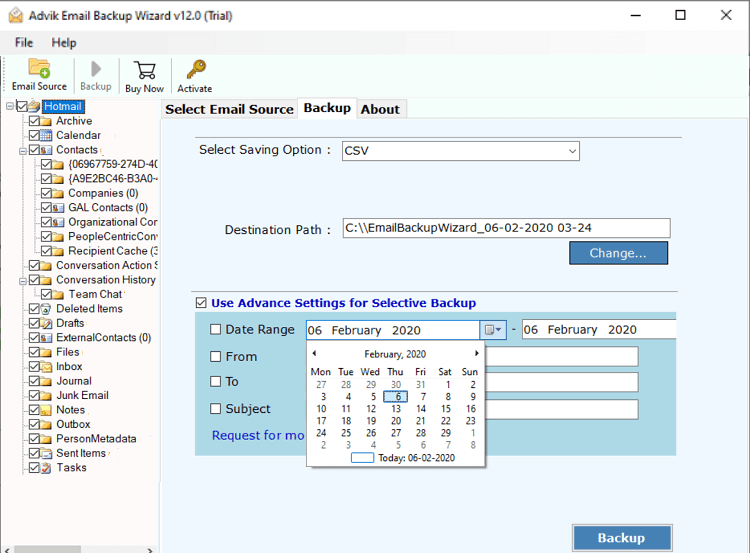Open Buy Now shopping cart icon
The height and width of the screenshot is (553, 750).
pyautogui.click(x=144, y=70)
